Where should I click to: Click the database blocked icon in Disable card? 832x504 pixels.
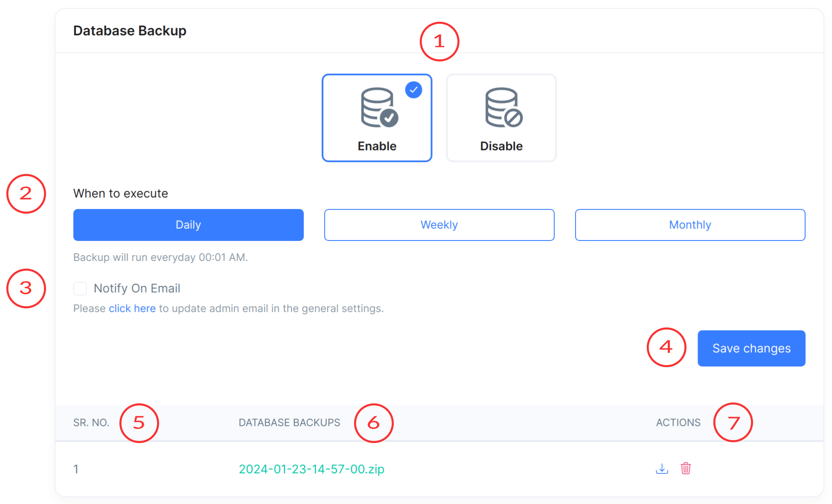click(503, 107)
